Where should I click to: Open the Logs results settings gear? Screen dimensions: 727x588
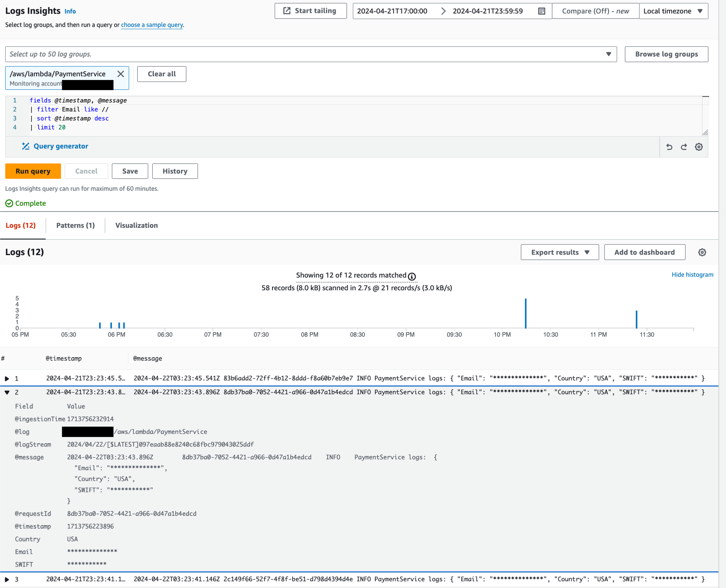point(702,252)
